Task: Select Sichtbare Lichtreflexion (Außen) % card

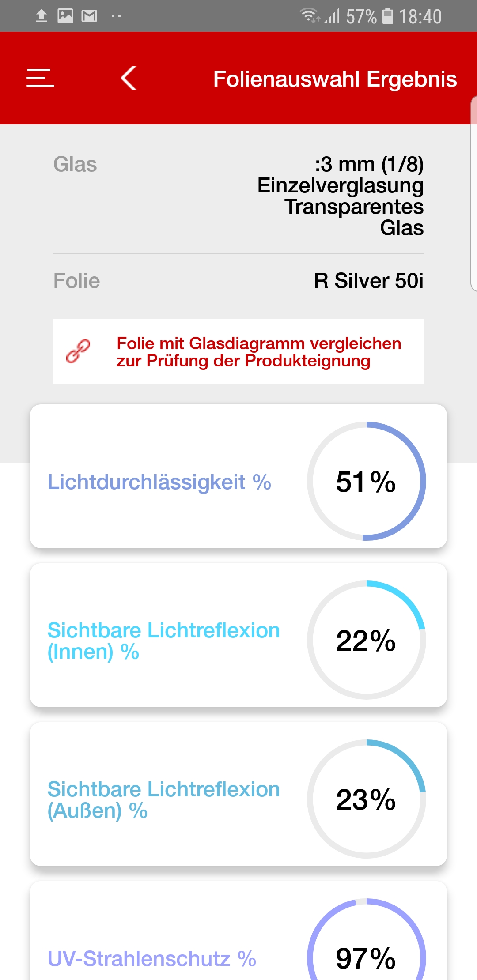Action: click(x=238, y=794)
